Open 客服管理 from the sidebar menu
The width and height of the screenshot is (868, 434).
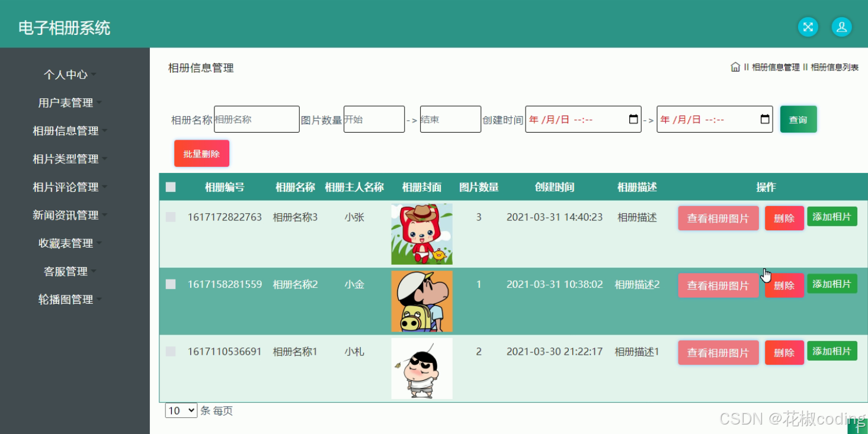click(65, 271)
